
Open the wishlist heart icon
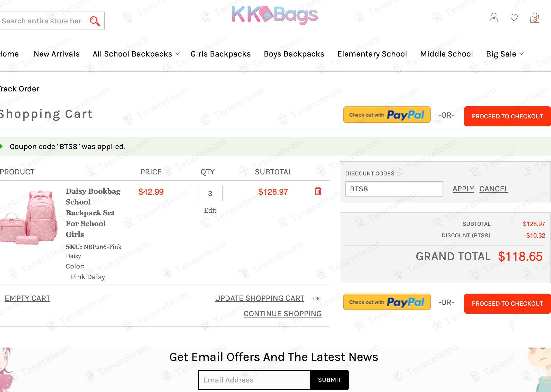(x=514, y=18)
